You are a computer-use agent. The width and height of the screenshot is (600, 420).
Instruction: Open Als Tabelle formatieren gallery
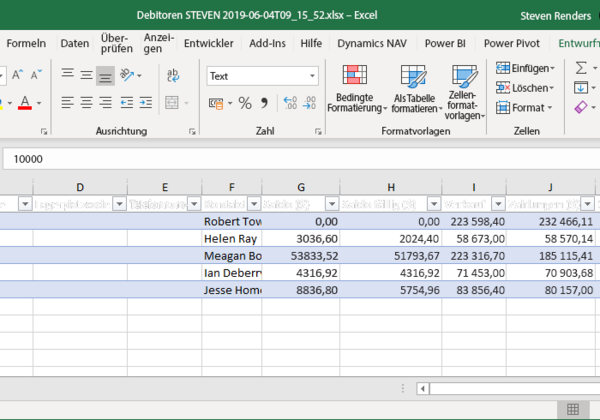click(x=414, y=78)
